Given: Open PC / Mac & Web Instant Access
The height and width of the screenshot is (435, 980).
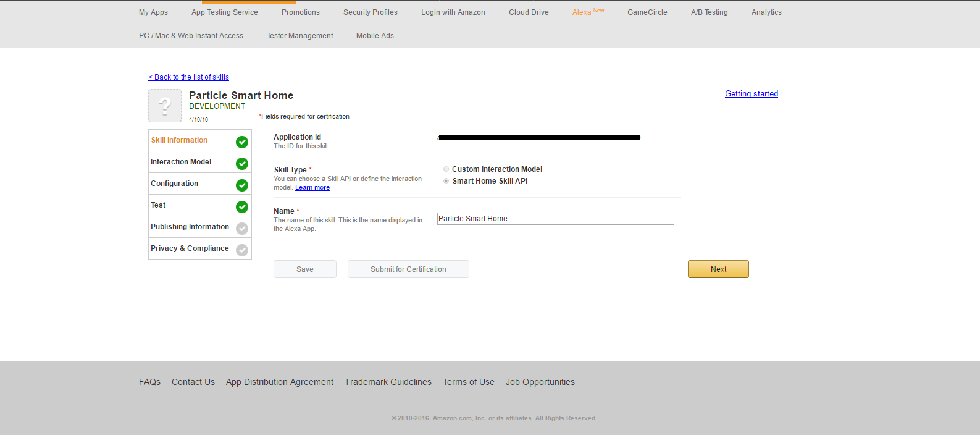Looking at the screenshot, I should [191, 36].
